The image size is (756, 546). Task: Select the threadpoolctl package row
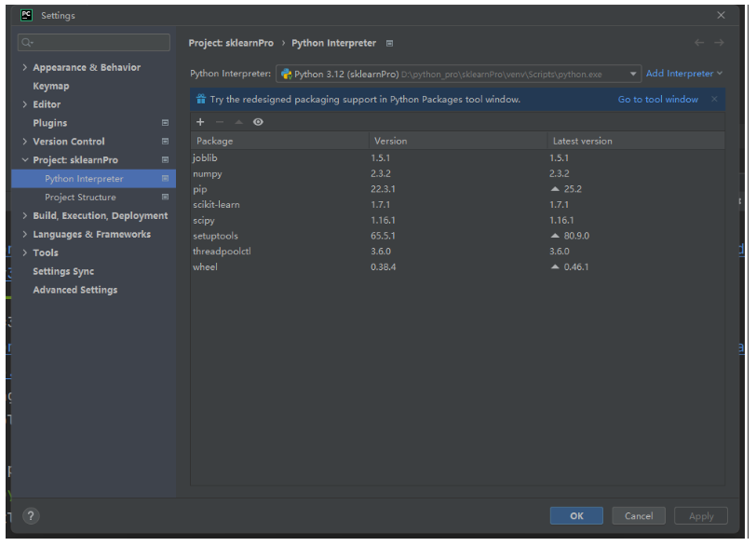click(x=457, y=252)
